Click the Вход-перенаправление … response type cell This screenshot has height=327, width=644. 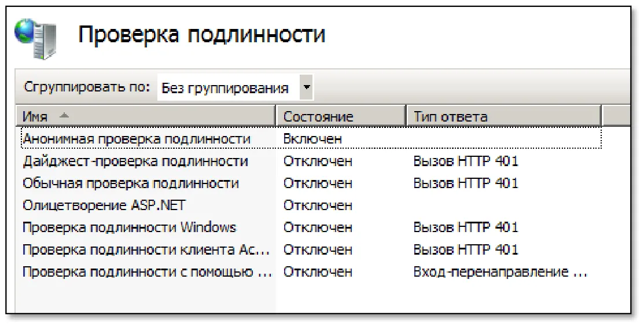501,272
